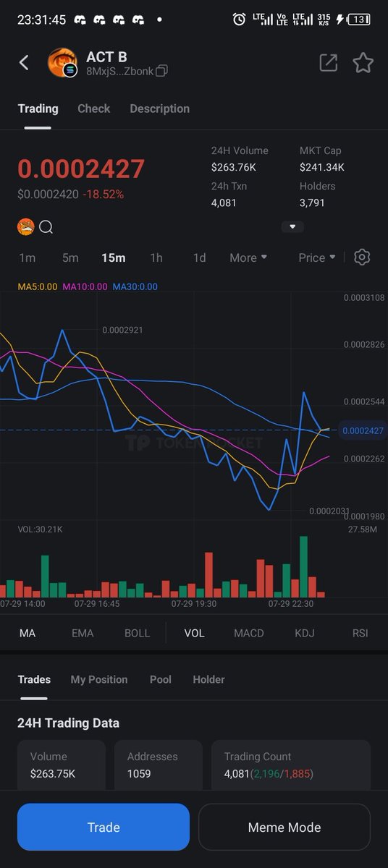This screenshot has height=868, width=388.
Task: Open chart settings gear icon
Action: [363, 257]
